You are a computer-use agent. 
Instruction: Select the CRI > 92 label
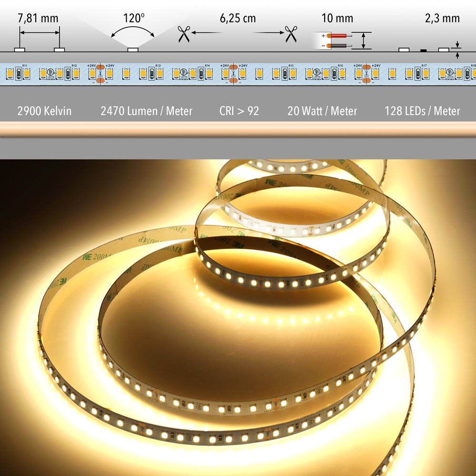tap(239, 111)
